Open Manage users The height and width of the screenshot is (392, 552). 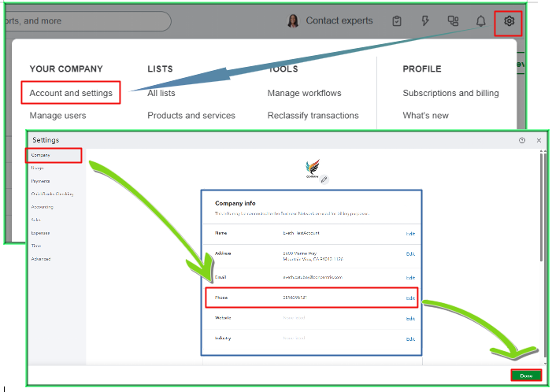pos(57,116)
